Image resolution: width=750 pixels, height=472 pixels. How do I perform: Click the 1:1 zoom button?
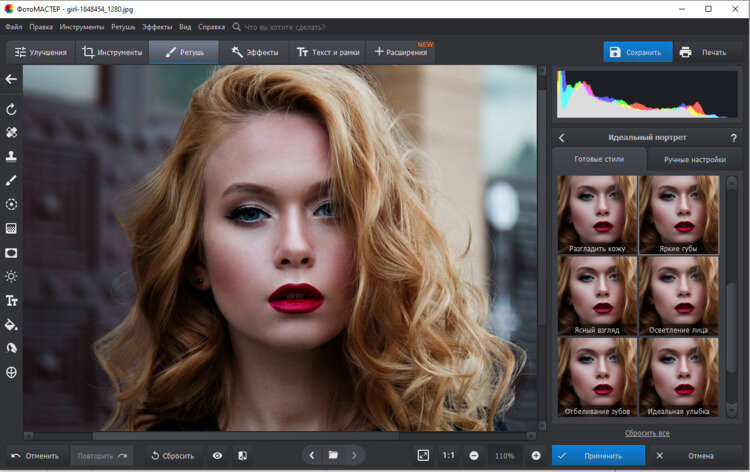click(x=449, y=456)
